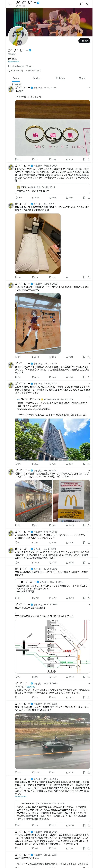Switch to the Highlights tab
The height and width of the screenshot is (868, 98).
[60, 78]
